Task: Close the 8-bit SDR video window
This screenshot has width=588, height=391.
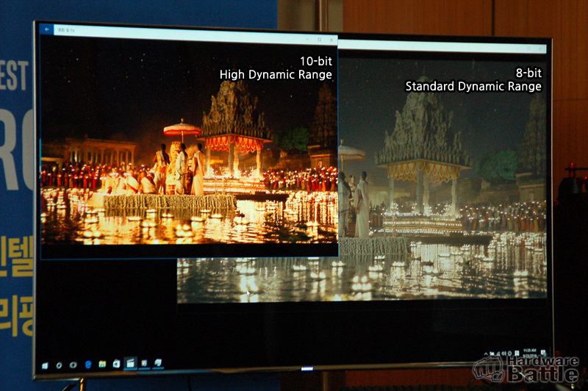Action: [541, 49]
